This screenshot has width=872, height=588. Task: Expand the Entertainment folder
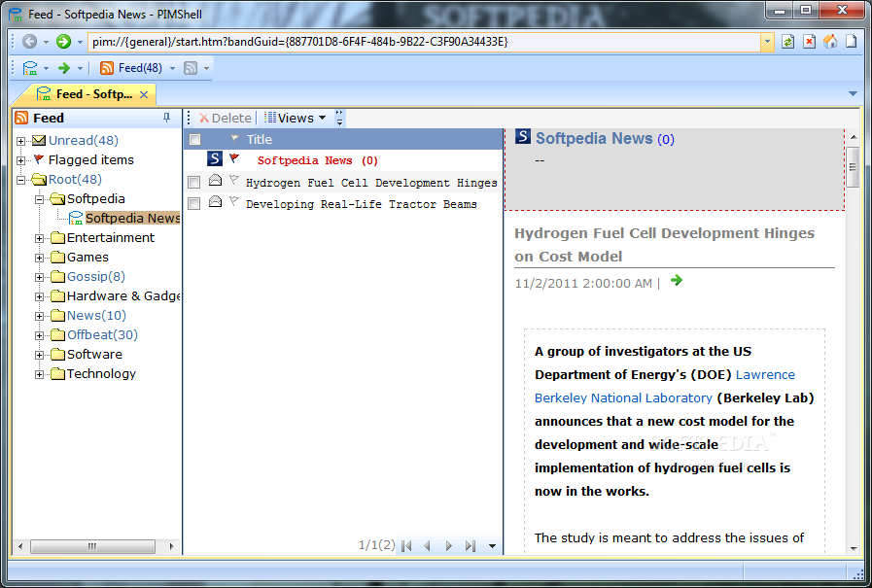point(40,238)
